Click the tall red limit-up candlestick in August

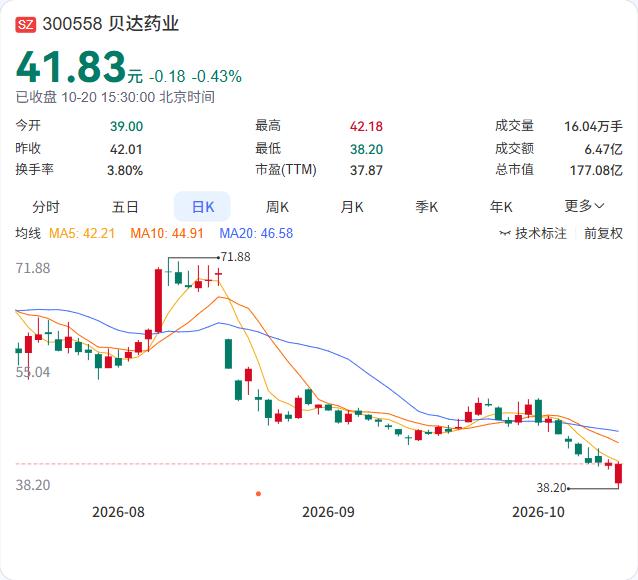tap(158, 301)
